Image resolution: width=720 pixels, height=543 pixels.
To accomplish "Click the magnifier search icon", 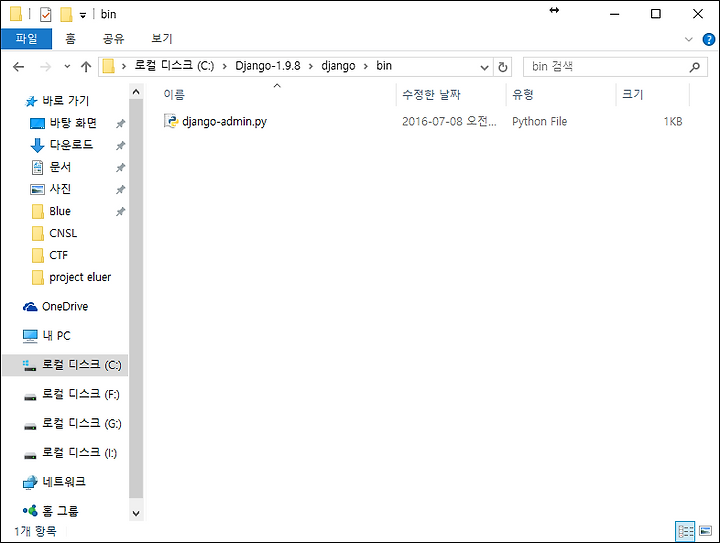I will 695,67.
